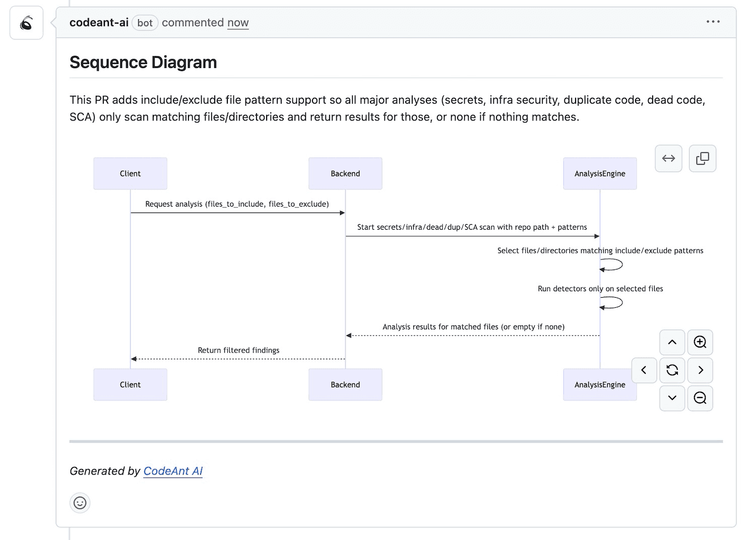Pan the diagram right
The width and height of the screenshot is (756, 540).
coord(700,370)
